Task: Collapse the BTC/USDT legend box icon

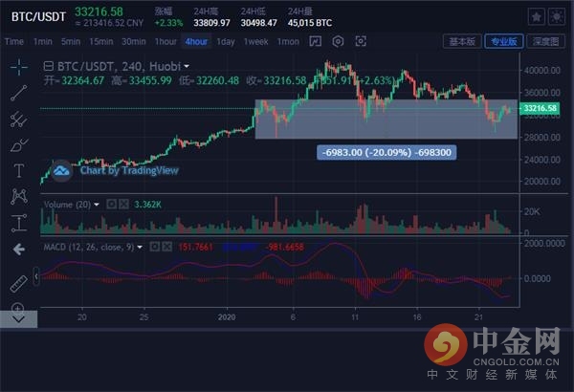Action: [x=48, y=66]
